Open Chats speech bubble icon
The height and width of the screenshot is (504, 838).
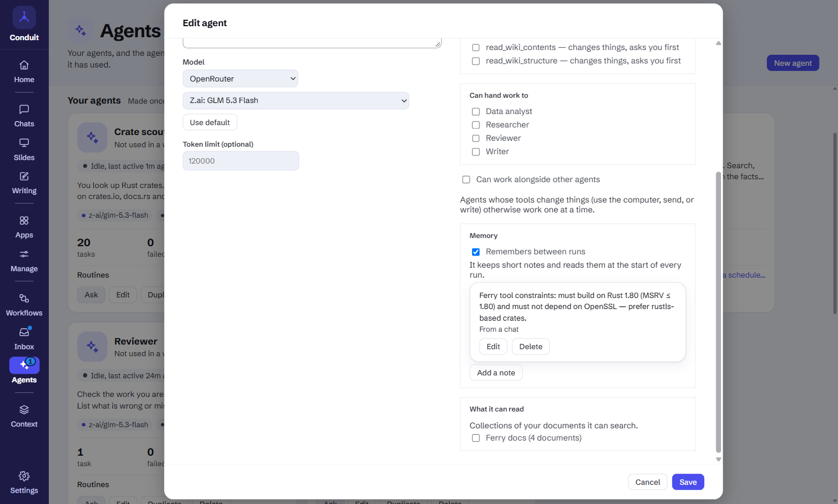pyautogui.click(x=24, y=109)
